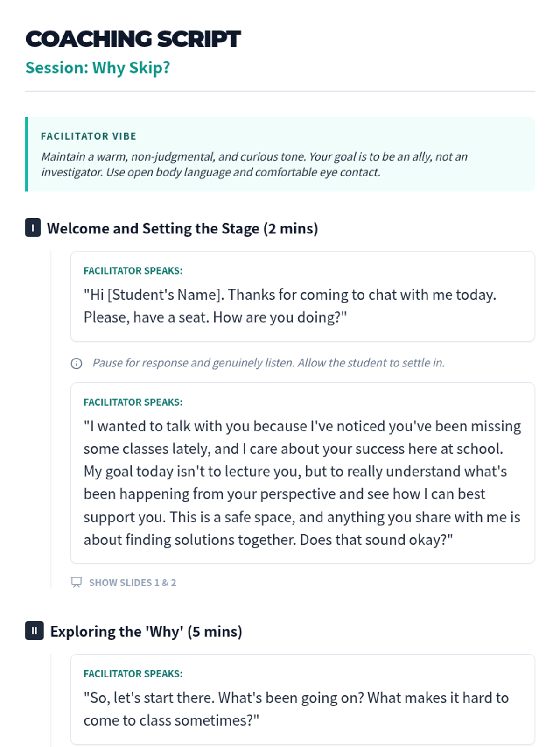
Task: Click the slides presentation icon
Action: [76, 582]
